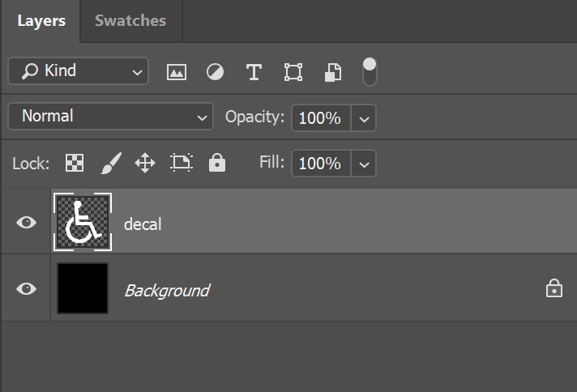Click the Fill 100% value field
This screenshot has width=577, height=392.
click(321, 164)
